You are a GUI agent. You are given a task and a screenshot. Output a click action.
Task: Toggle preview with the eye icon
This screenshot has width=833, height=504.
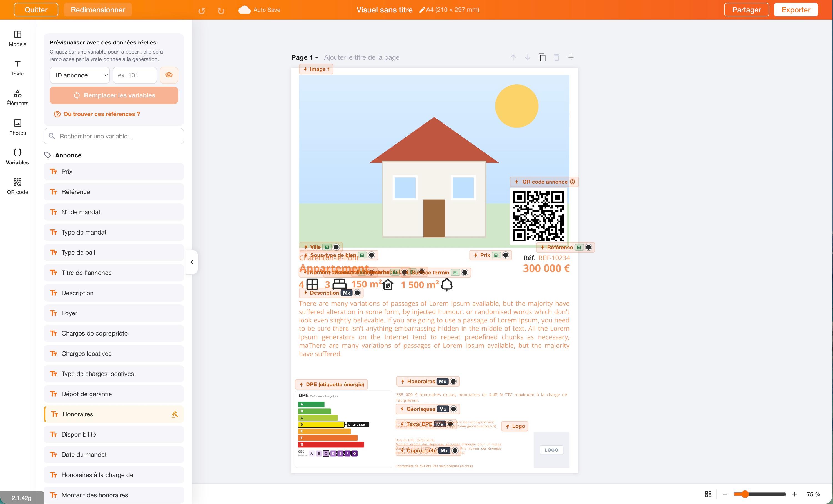[x=169, y=75]
